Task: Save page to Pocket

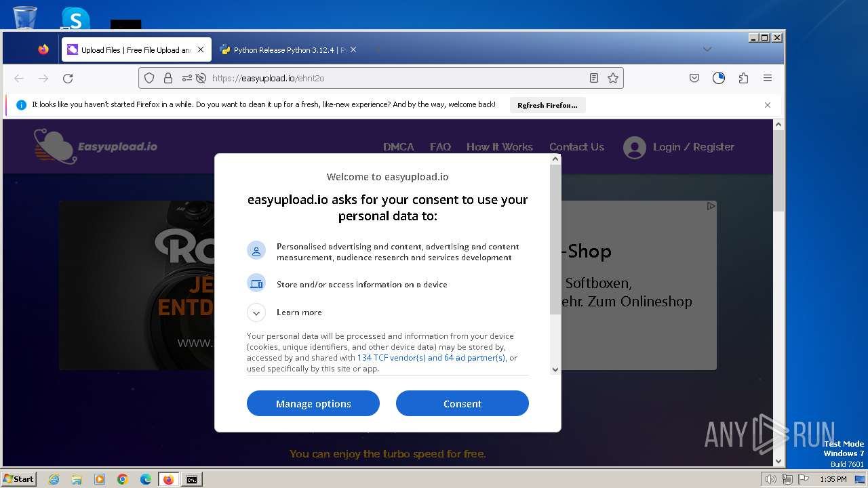Action: pyautogui.click(x=694, y=78)
